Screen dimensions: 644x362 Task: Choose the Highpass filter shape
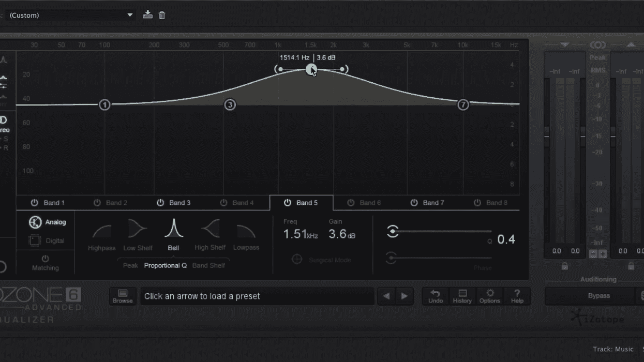101,236
